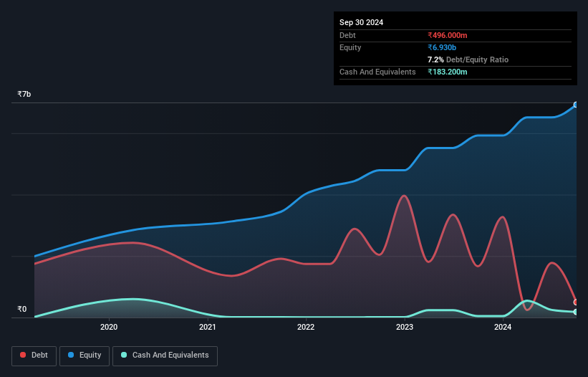
Task: Click the 2023 x-axis label
Action: point(405,327)
